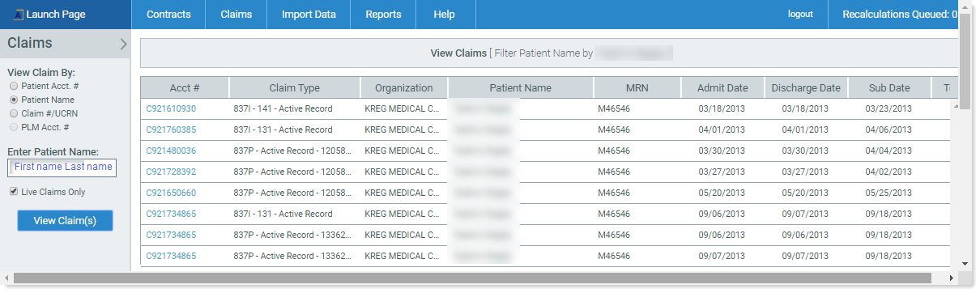This screenshot has width=980, height=293.
Task: Open the Contracts menu
Action: click(168, 15)
